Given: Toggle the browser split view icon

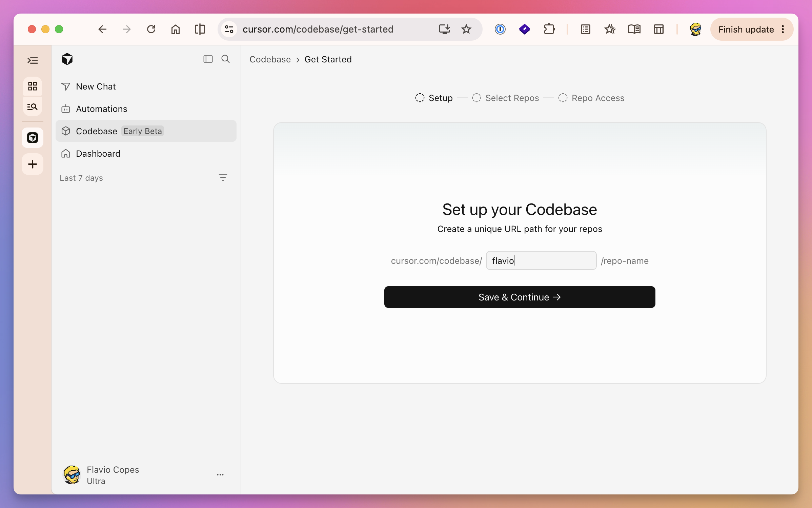Looking at the screenshot, I should tap(200, 29).
